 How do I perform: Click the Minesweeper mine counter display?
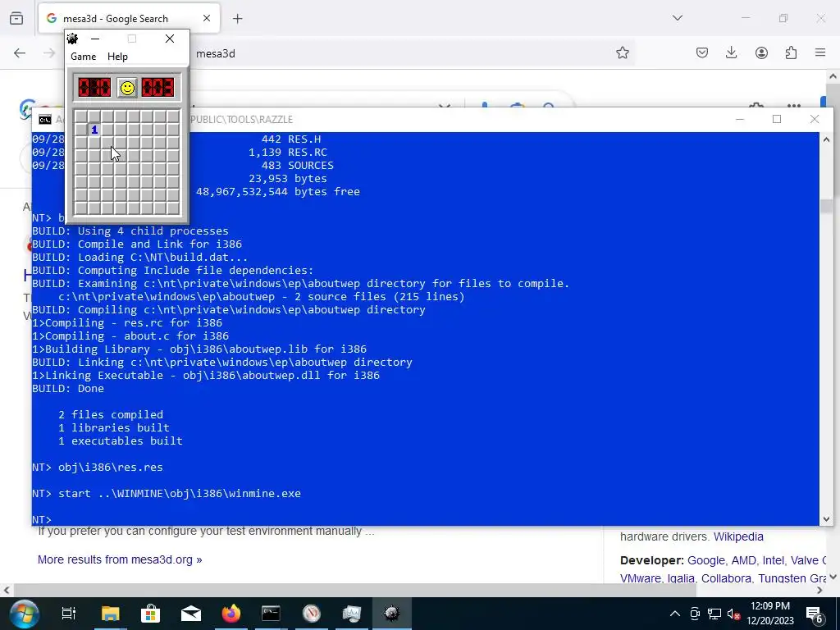tap(94, 87)
